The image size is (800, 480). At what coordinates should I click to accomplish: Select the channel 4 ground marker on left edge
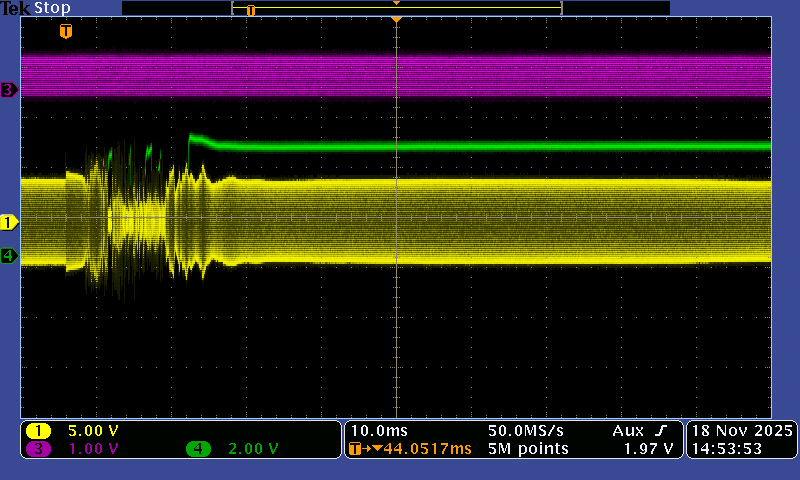9,256
